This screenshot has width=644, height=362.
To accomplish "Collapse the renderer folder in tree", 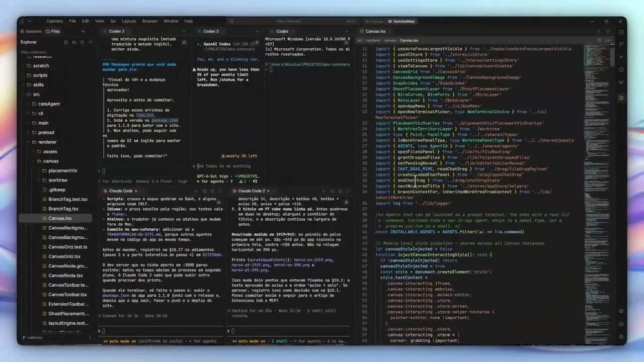I will pyautogui.click(x=29, y=142).
